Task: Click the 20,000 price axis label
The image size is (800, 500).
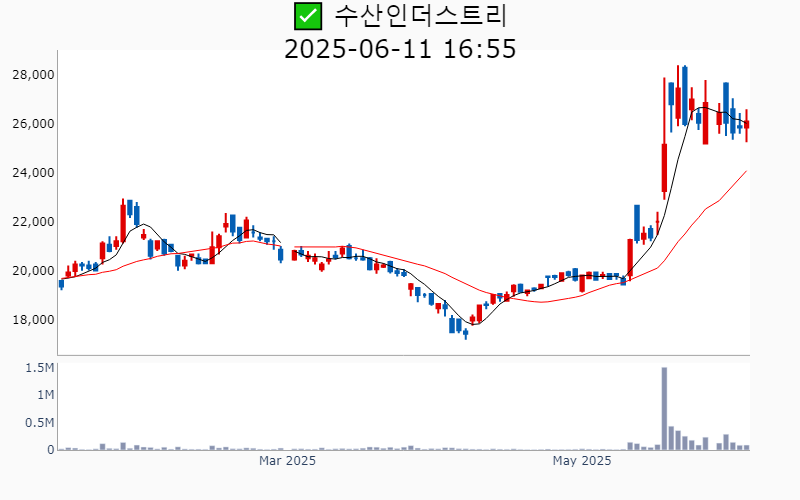Action: (33, 271)
